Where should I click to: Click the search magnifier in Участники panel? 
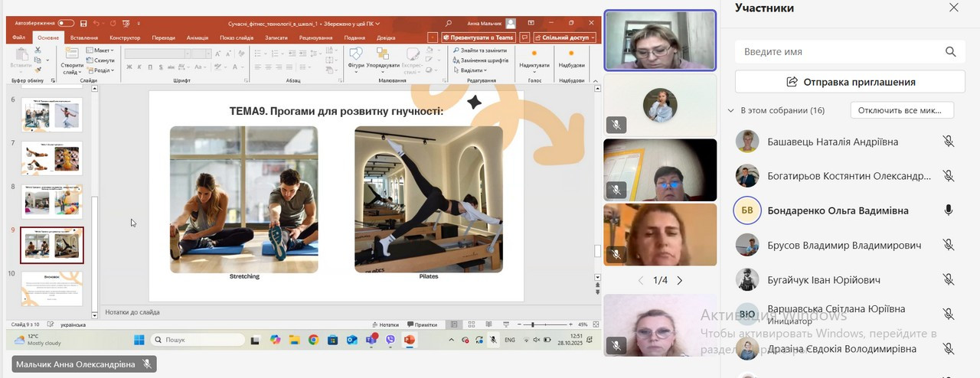pos(950,52)
